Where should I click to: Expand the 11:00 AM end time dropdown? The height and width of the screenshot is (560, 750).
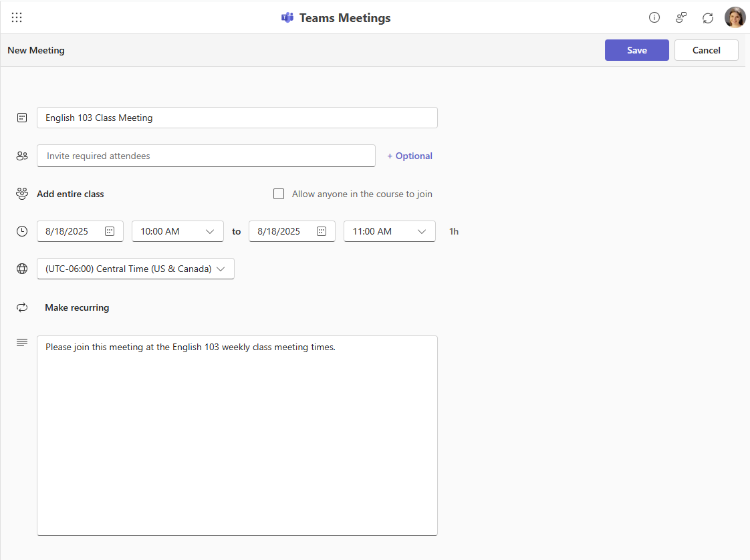click(390, 231)
